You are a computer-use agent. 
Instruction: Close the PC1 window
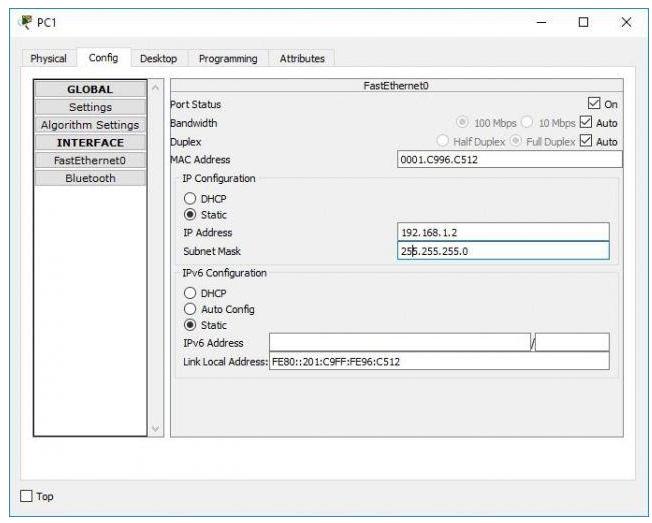[x=626, y=22]
